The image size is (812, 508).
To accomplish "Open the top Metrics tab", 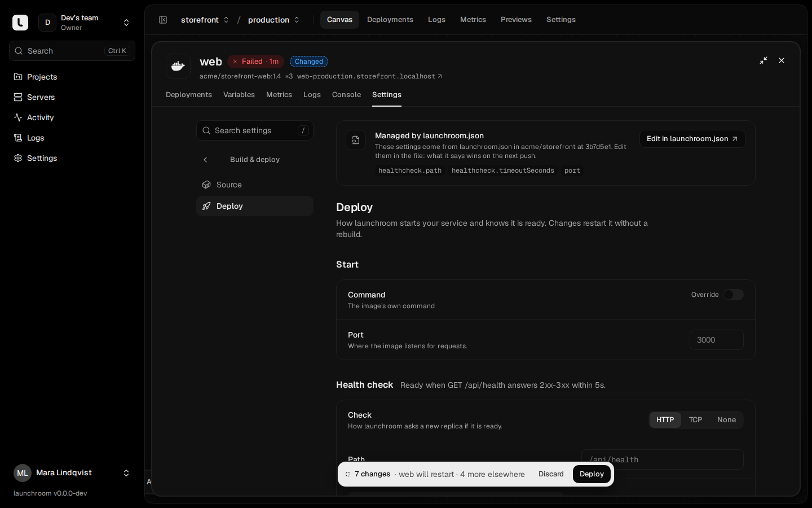I will 473,20.
